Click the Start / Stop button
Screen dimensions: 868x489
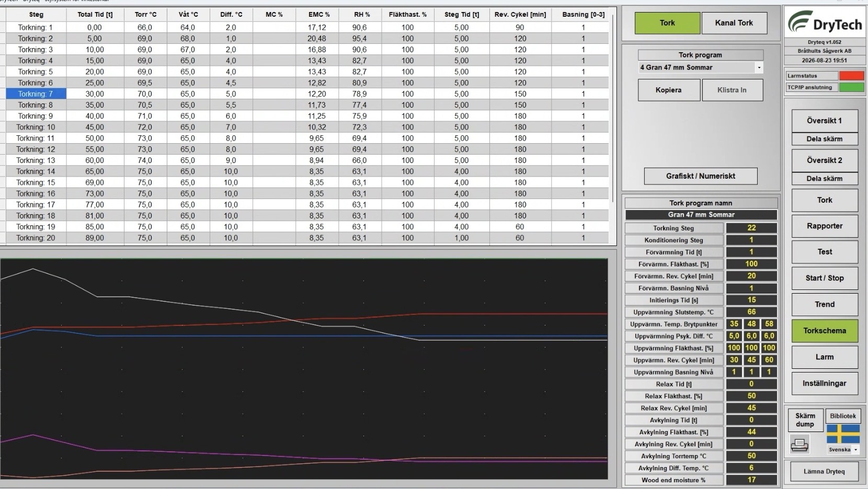[x=825, y=278]
